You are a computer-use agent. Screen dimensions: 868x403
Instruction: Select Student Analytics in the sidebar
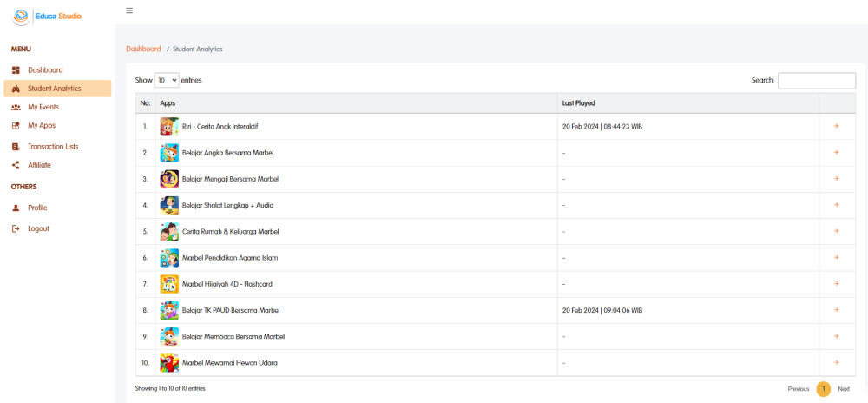point(57,89)
